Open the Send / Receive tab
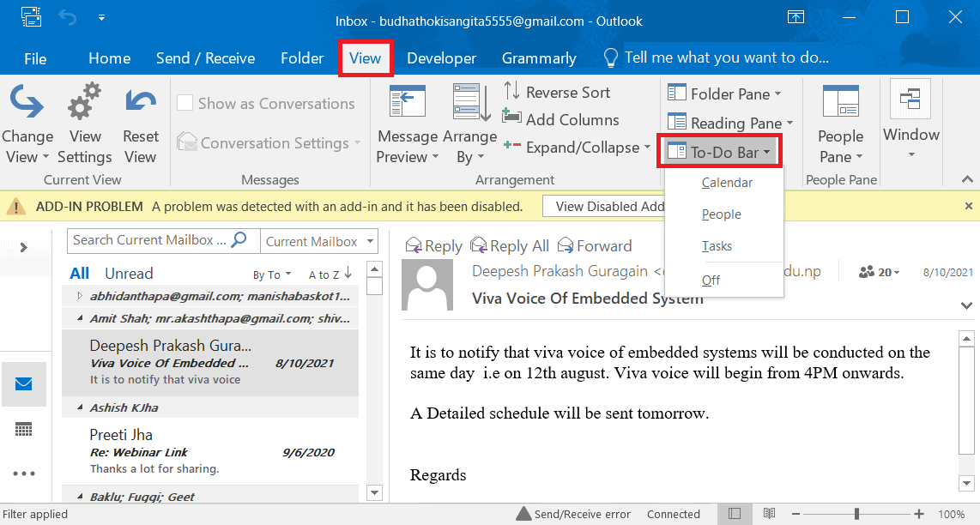The height and width of the screenshot is (525, 980). point(205,58)
